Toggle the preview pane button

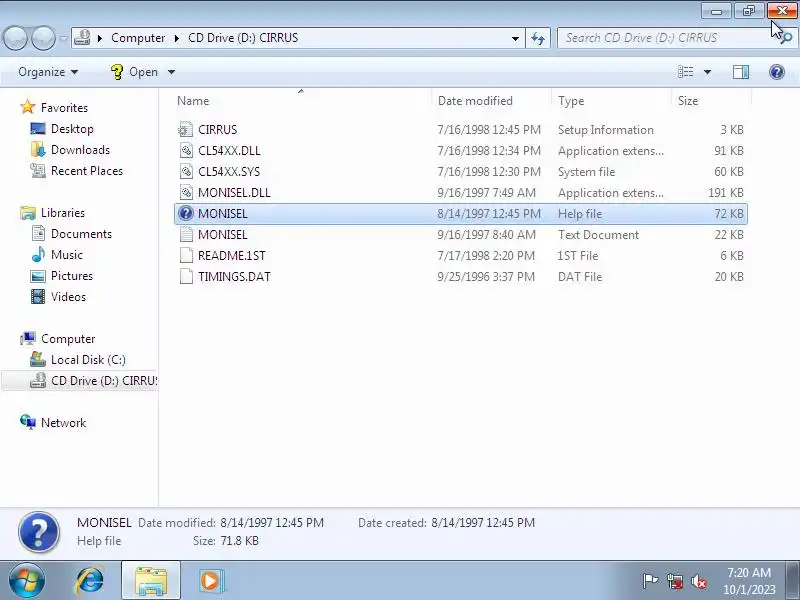[741, 72]
